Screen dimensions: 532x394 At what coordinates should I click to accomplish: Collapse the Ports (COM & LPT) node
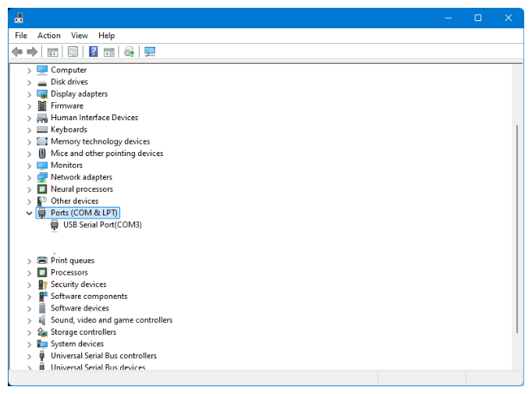(30, 213)
